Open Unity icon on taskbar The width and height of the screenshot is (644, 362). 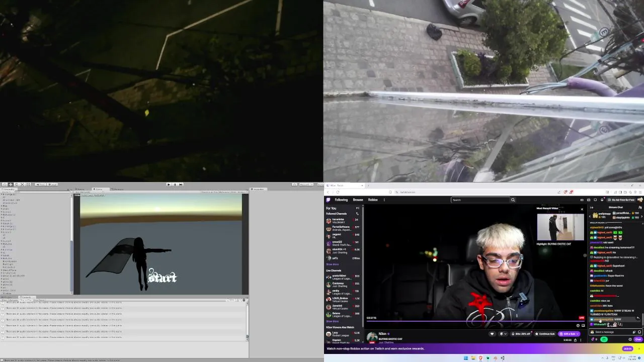[503, 358]
